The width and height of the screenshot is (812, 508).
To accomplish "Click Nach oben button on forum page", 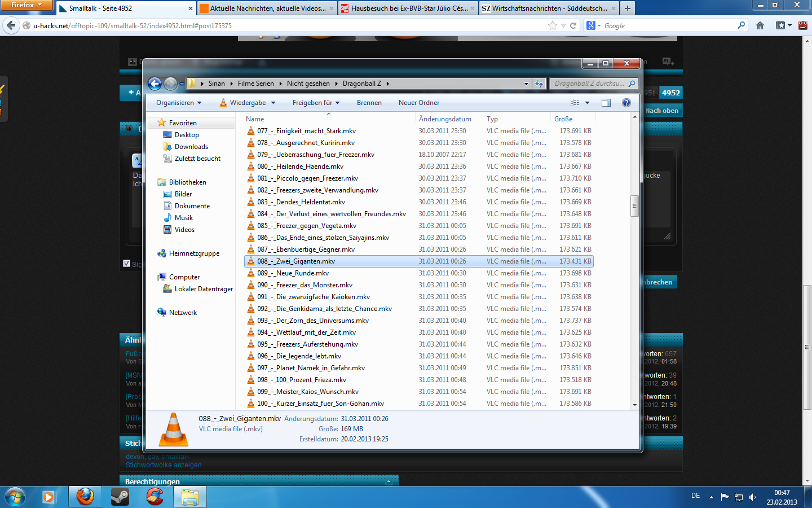I will (662, 111).
